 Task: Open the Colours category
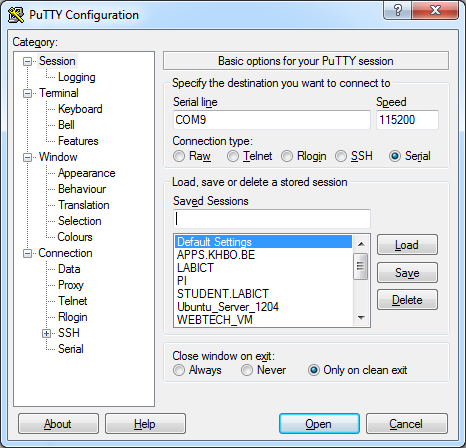point(75,237)
